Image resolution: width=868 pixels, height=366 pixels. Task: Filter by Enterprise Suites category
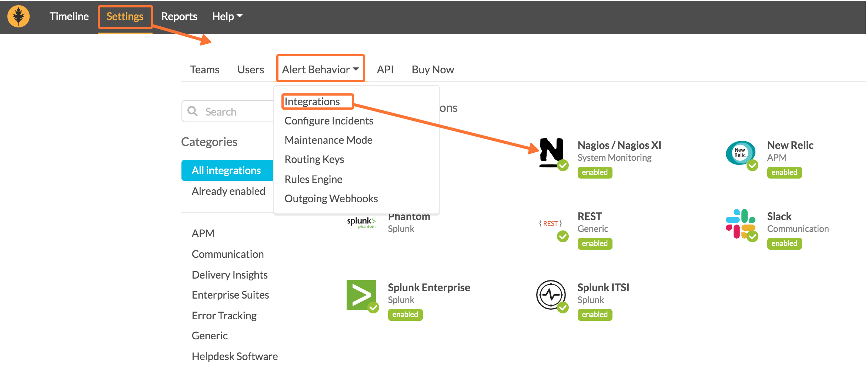coord(230,295)
